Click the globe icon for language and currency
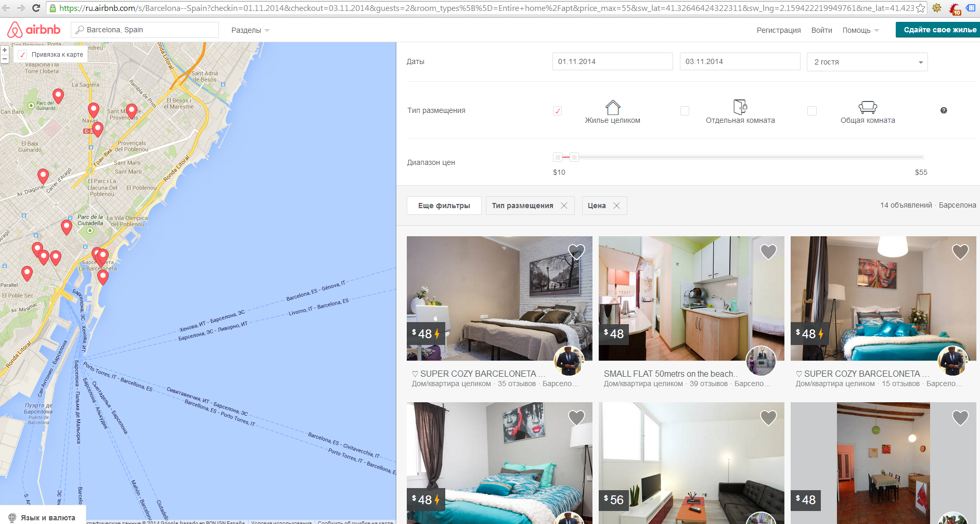The height and width of the screenshot is (524, 980). pyautogui.click(x=12, y=518)
